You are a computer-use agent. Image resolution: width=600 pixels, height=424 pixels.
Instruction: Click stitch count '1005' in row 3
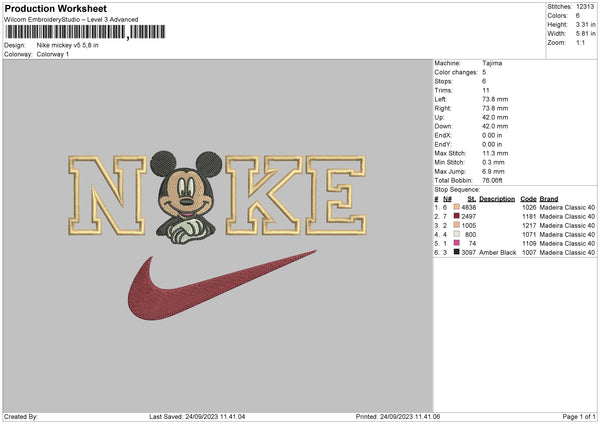click(x=469, y=225)
